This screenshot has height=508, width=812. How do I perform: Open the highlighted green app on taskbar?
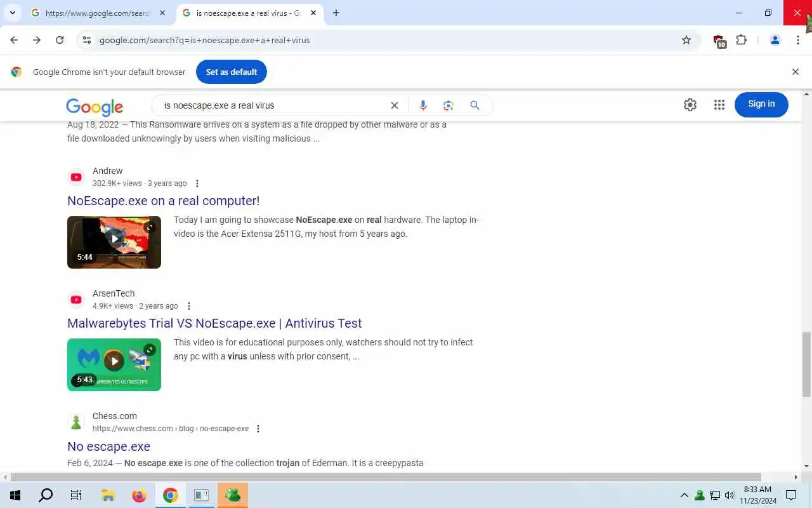point(232,495)
